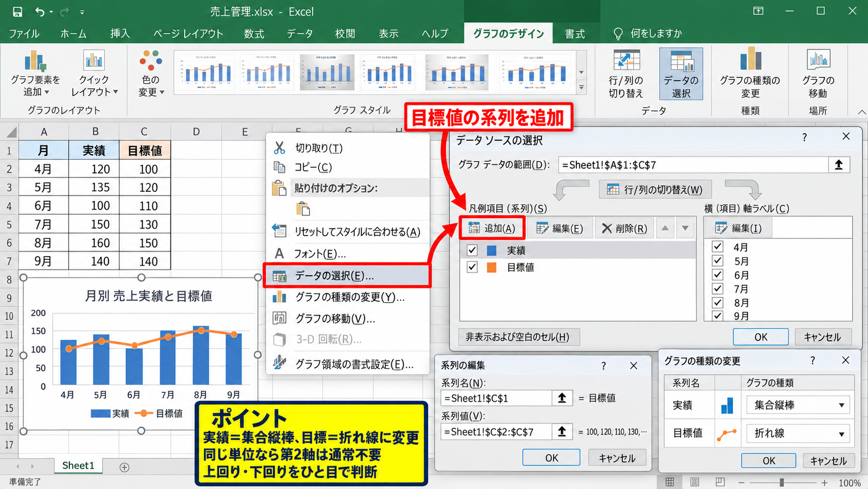The image size is (868, 489).
Task: Open the 挿入 ribbon tab
Action: pos(120,34)
